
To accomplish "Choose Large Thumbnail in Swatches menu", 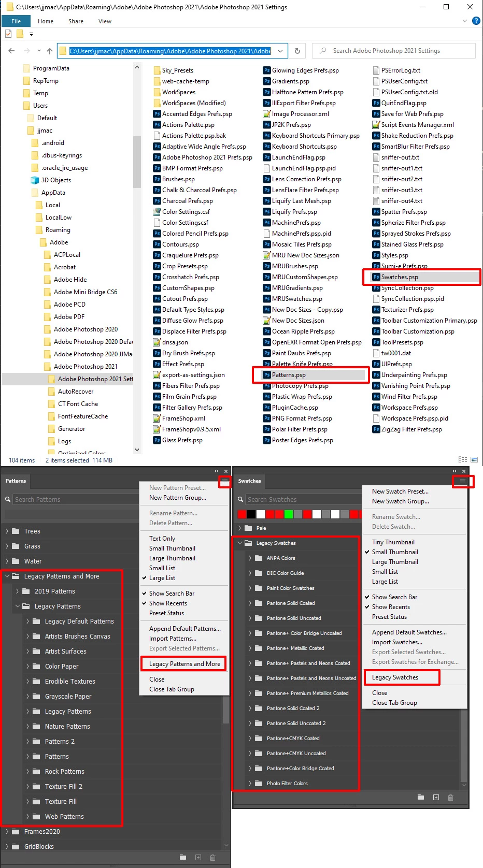I will pos(395,562).
